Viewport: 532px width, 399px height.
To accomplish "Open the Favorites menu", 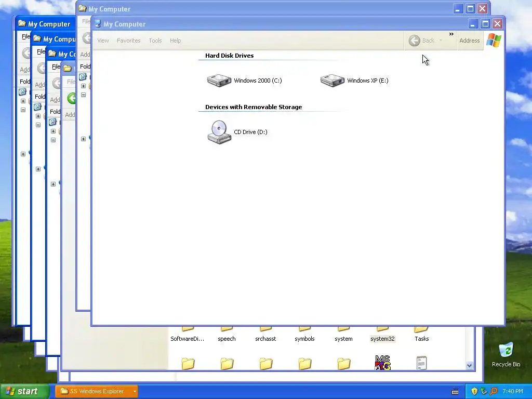I will [x=129, y=41].
